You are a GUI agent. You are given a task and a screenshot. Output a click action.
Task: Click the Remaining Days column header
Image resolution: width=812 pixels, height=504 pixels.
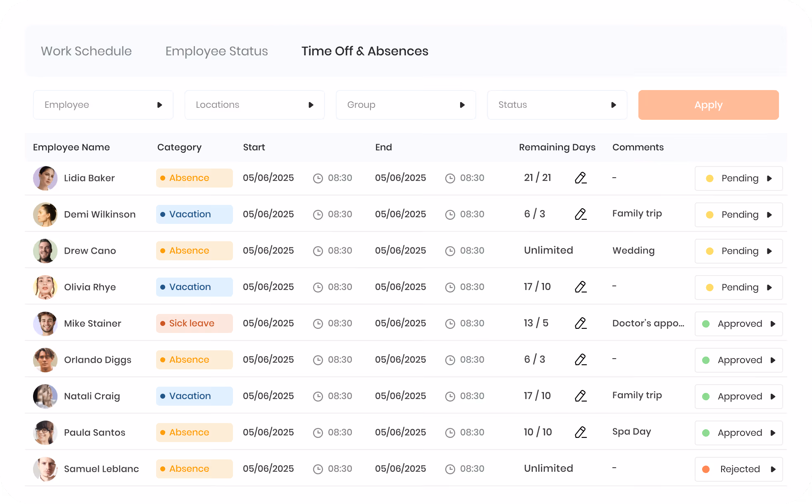[x=557, y=147]
